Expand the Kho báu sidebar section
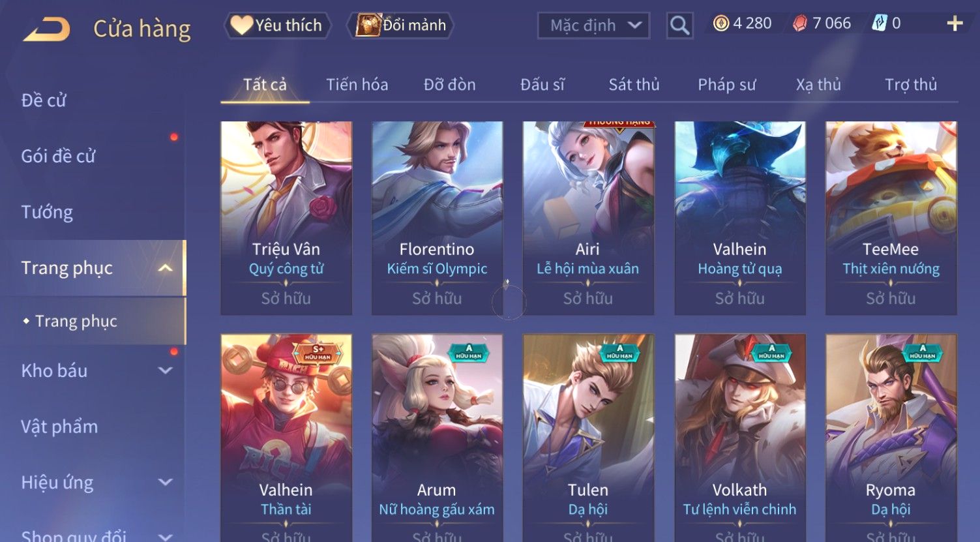 point(166,370)
